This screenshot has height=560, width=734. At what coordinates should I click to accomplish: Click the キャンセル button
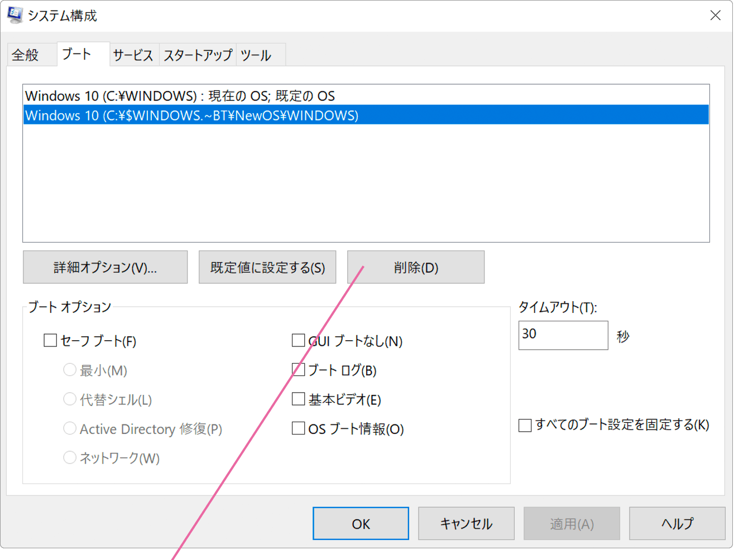[x=466, y=523]
